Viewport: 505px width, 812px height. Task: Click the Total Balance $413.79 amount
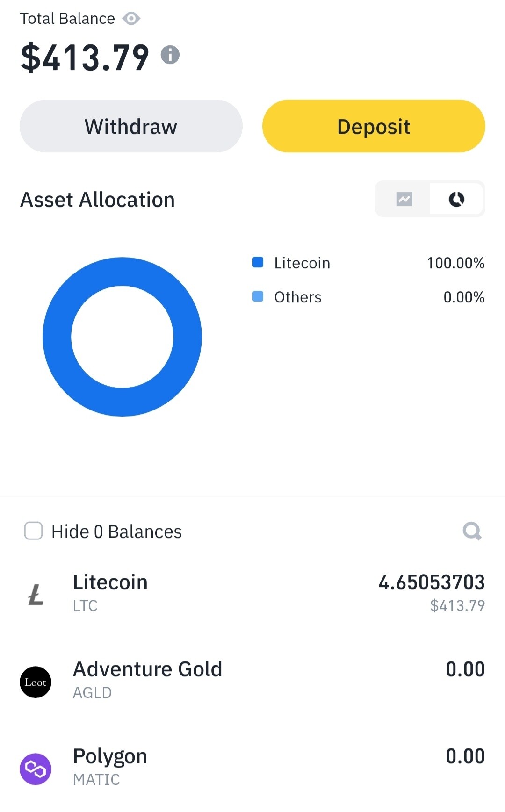pos(85,57)
